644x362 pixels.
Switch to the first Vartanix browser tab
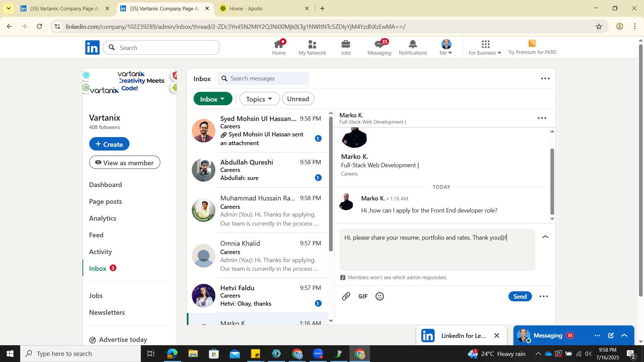click(x=65, y=8)
